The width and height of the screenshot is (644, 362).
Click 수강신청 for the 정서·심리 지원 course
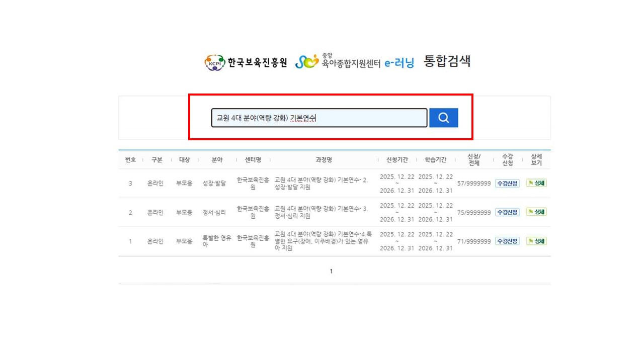point(507,212)
